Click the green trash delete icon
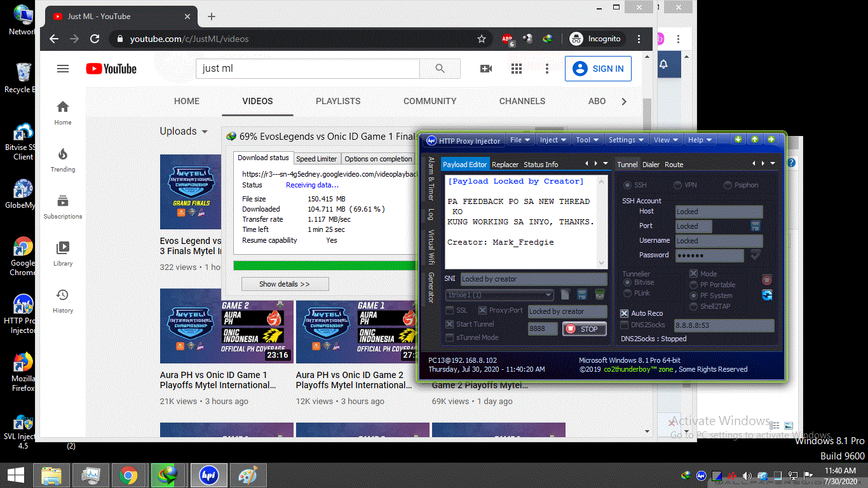This screenshot has height=488, width=868. 599,295
